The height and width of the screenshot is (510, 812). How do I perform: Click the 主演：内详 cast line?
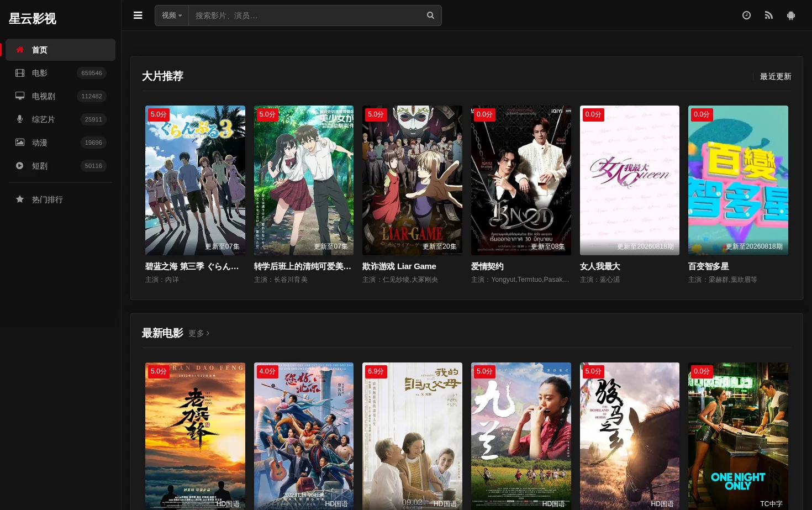coord(162,280)
